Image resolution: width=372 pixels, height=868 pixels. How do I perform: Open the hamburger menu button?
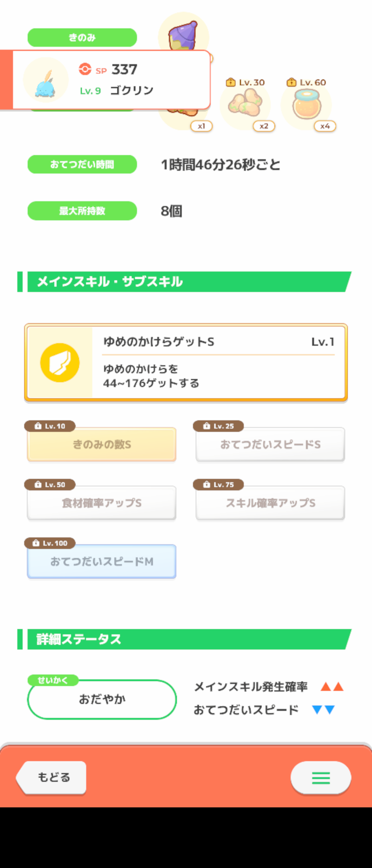321,778
